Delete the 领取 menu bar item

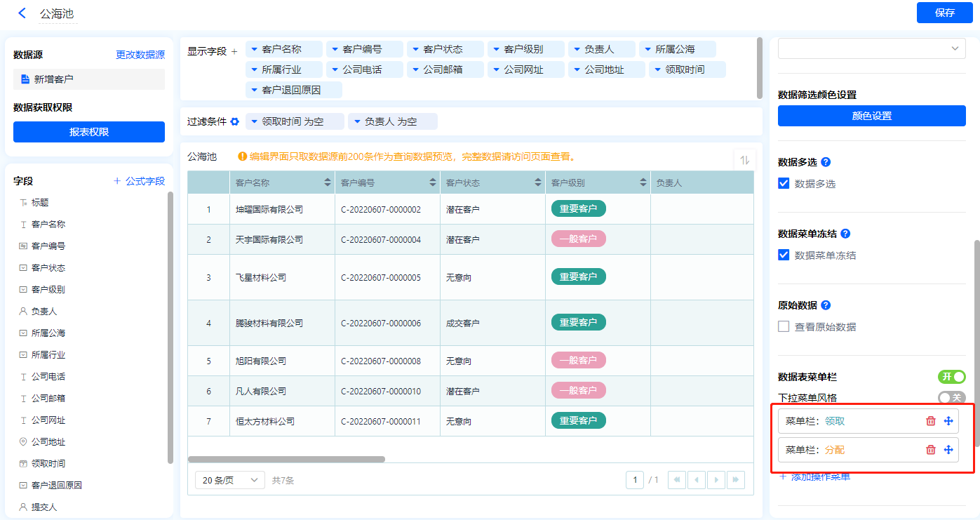931,421
